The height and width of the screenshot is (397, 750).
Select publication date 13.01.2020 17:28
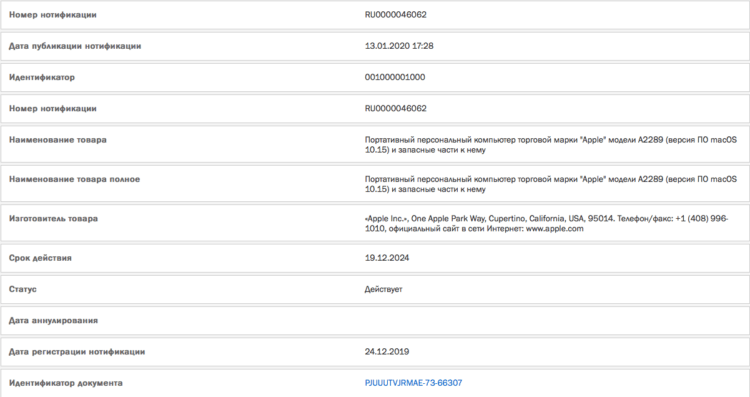tap(399, 46)
